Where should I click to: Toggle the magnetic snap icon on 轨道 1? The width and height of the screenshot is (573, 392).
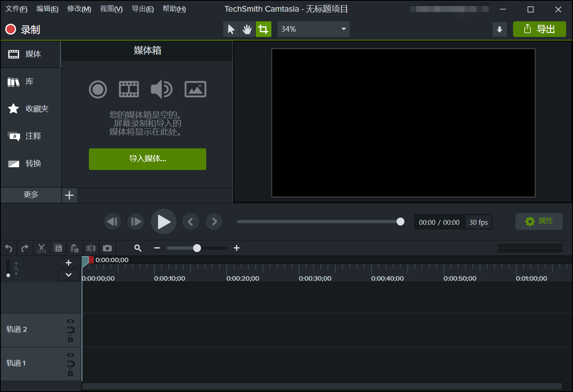[x=70, y=364]
